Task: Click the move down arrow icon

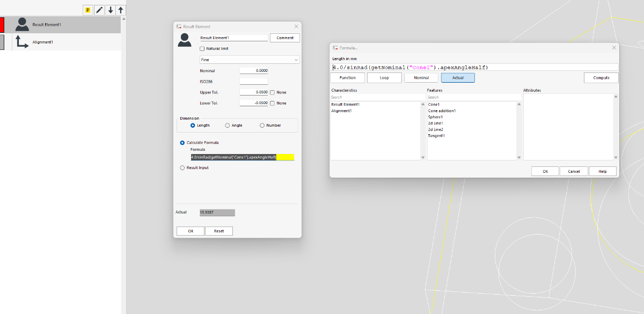Action: click(111, 10)
